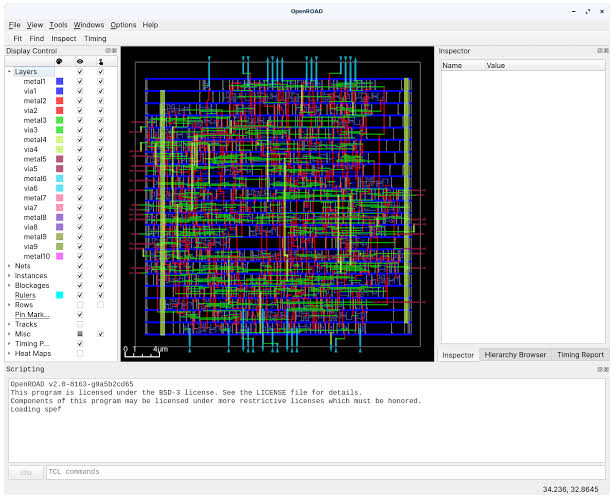Expand the Instances group
Screen dimensions: 614x499
click(9, 276)
